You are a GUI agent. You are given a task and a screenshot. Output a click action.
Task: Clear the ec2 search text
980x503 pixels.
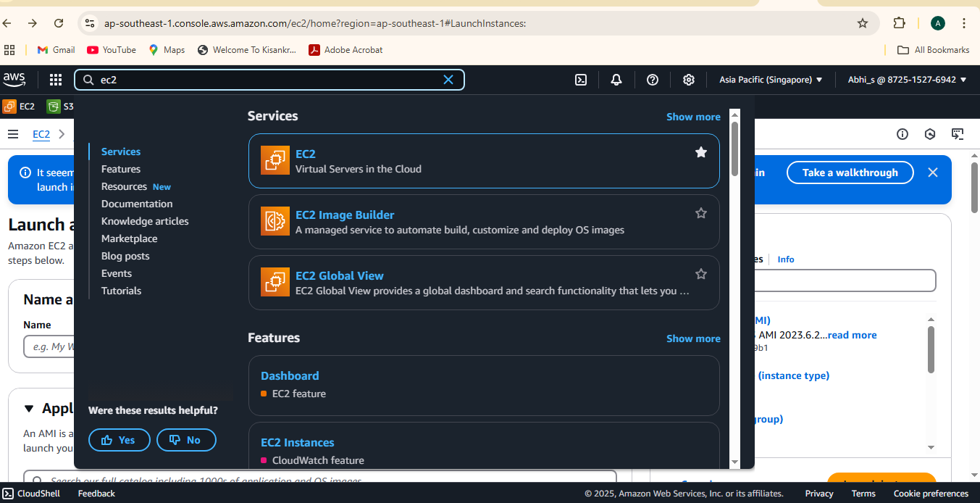click(x=448, y=80)
